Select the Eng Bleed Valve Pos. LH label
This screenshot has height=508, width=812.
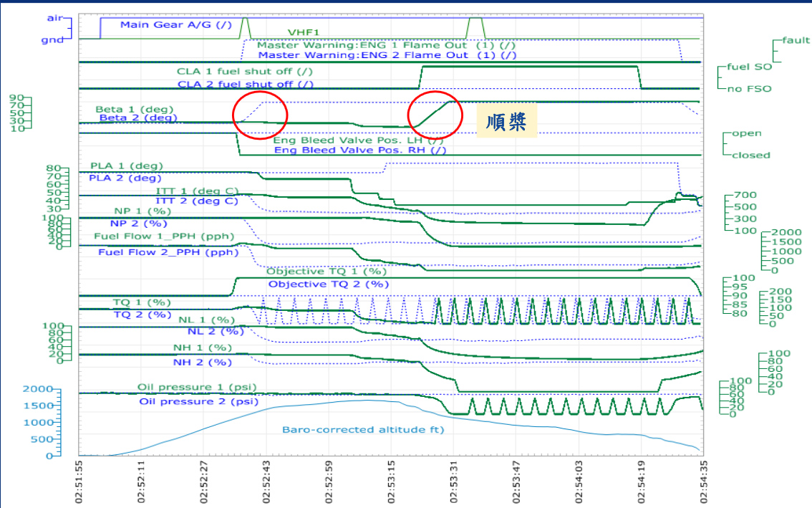point(359,141)
